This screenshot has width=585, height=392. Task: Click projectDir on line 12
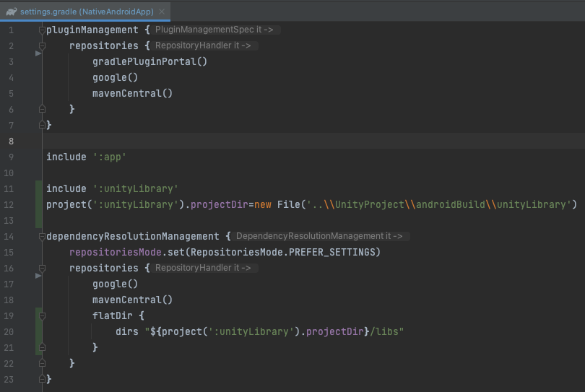[x=220, y=205]
